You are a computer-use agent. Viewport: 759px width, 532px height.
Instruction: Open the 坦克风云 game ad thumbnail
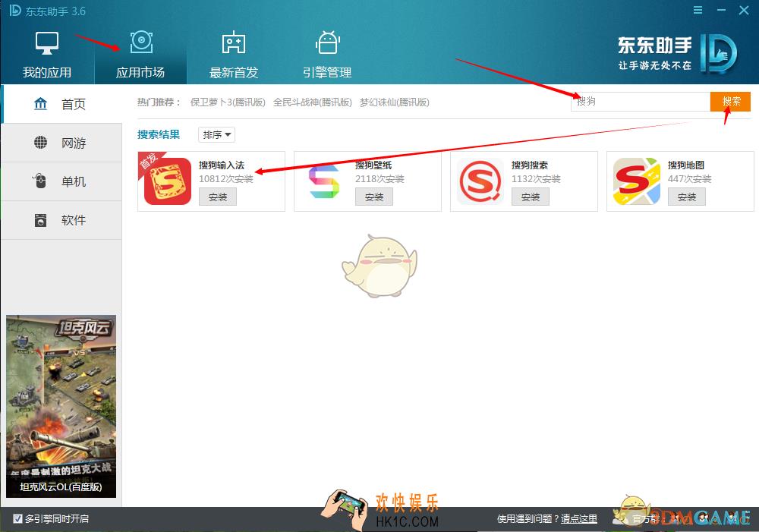[61, 406]
